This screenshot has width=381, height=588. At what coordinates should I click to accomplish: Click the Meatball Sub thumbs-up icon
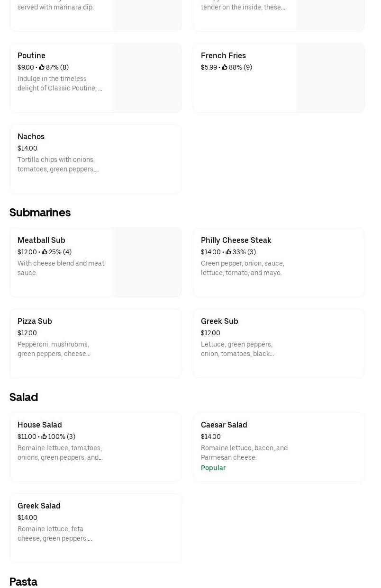pos(45,252)
